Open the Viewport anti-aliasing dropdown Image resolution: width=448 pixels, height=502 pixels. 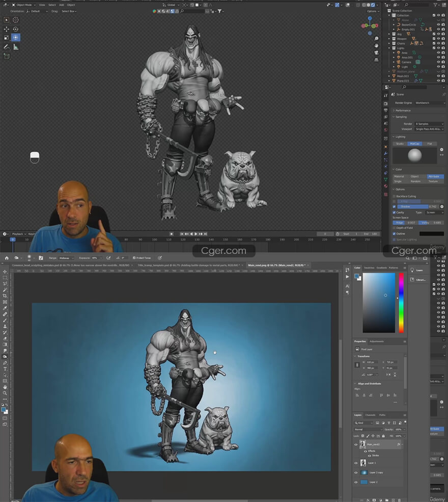click(x=429, y=129)
